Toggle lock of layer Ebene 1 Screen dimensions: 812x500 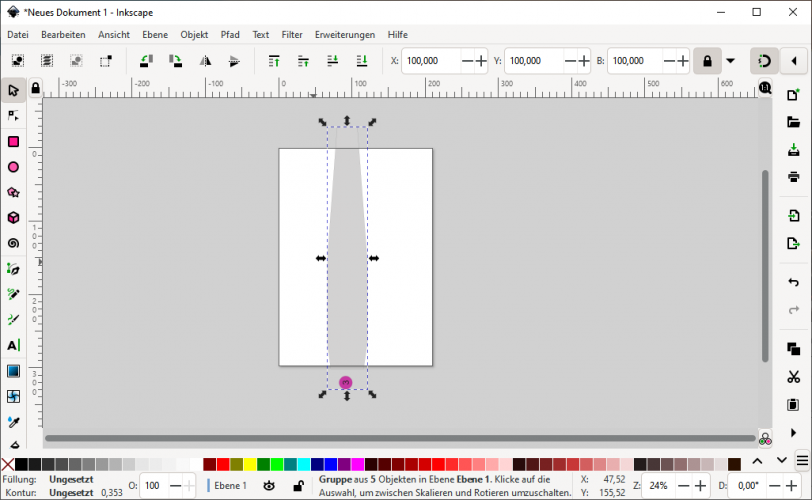click(298, 486)
